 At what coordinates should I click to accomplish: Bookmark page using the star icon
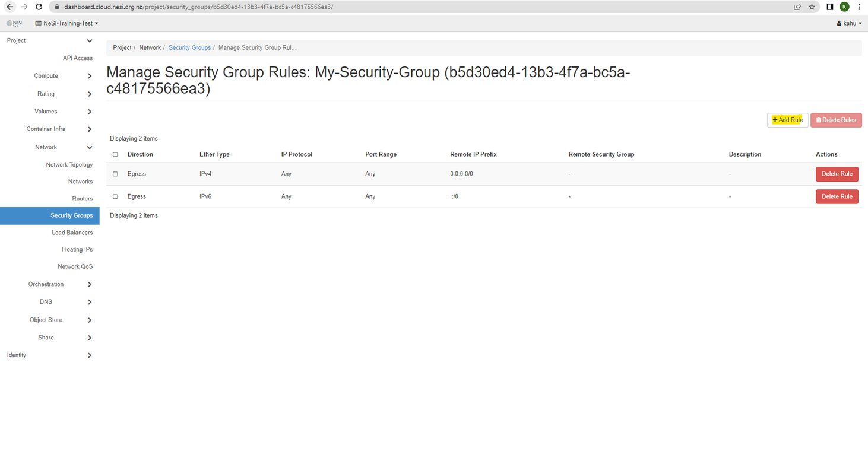click(812, 7)
